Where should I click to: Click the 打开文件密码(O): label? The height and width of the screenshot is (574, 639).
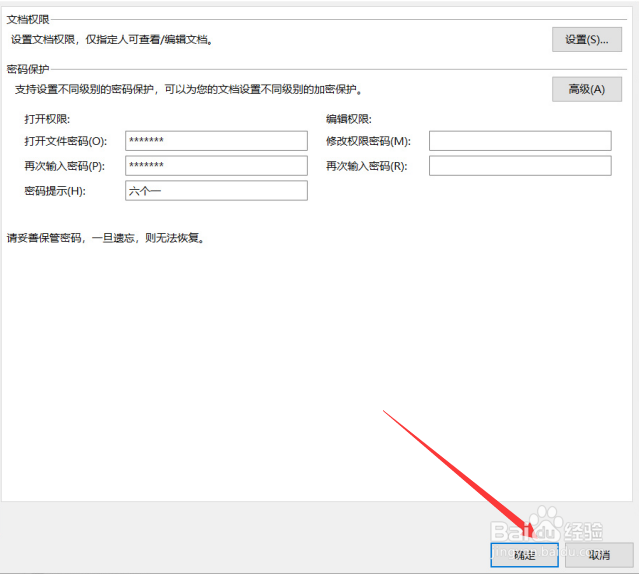pos(66,141)
